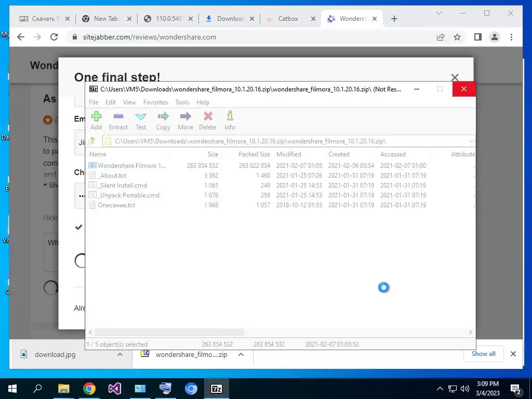Show hidden system tray icons
The image size is (532, 399).
tap(440, 389)
